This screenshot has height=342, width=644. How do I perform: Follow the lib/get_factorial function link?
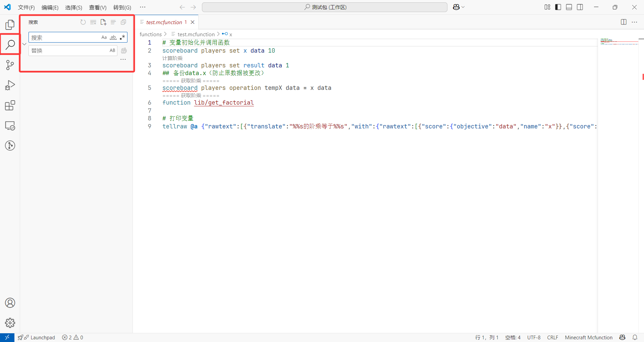click(x=224, y=103)
